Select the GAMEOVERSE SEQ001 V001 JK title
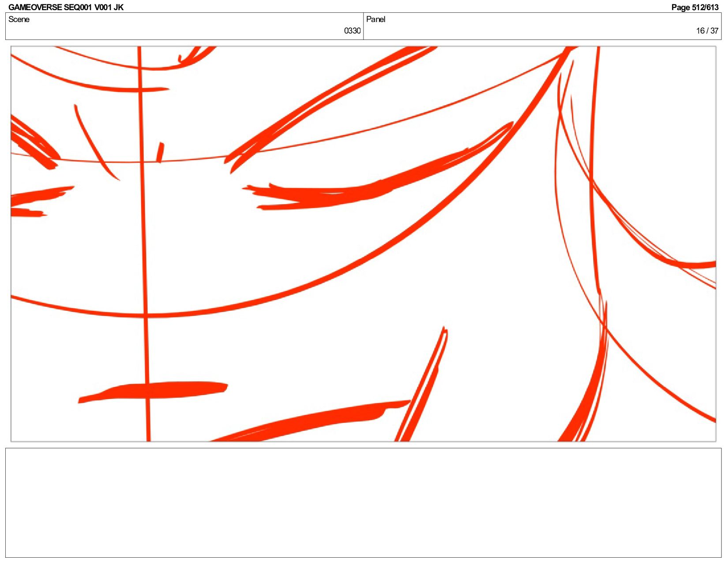This screenshot has width=728, height=563. coord(66,7)
